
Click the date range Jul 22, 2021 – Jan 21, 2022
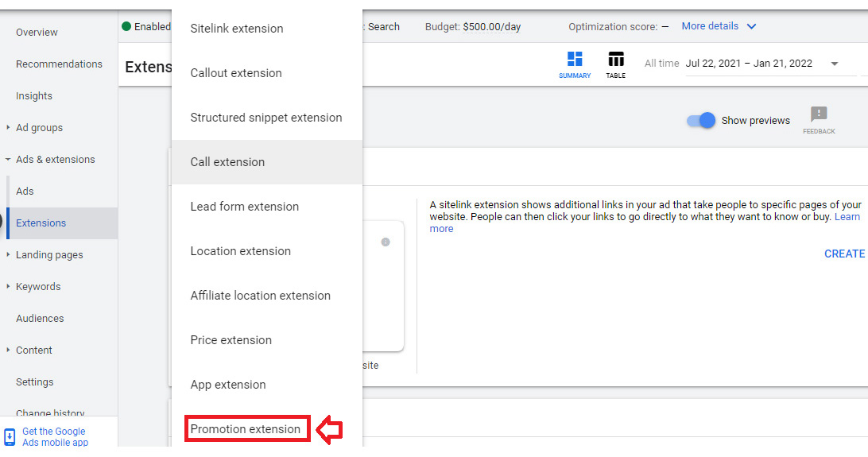point(749,63)
